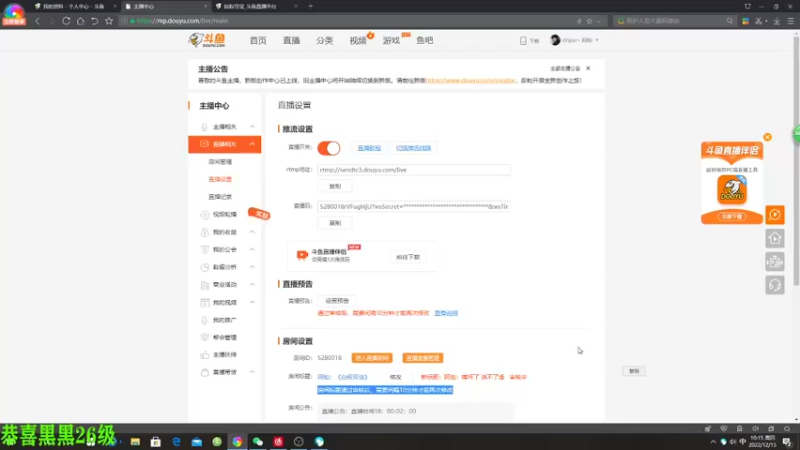
Task: Click the home floating side button
Action: [x=774, y=238]
